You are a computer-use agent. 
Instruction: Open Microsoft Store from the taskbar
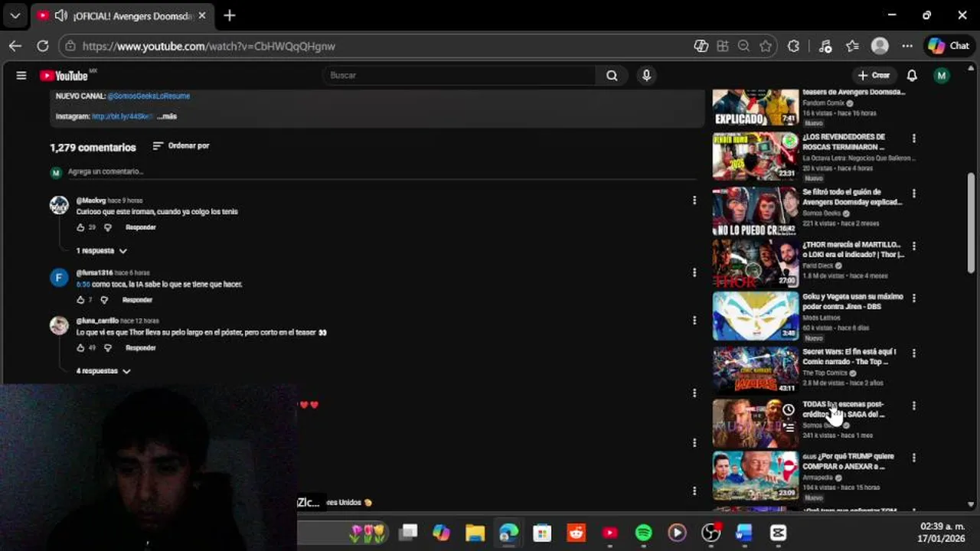point(542,533)
